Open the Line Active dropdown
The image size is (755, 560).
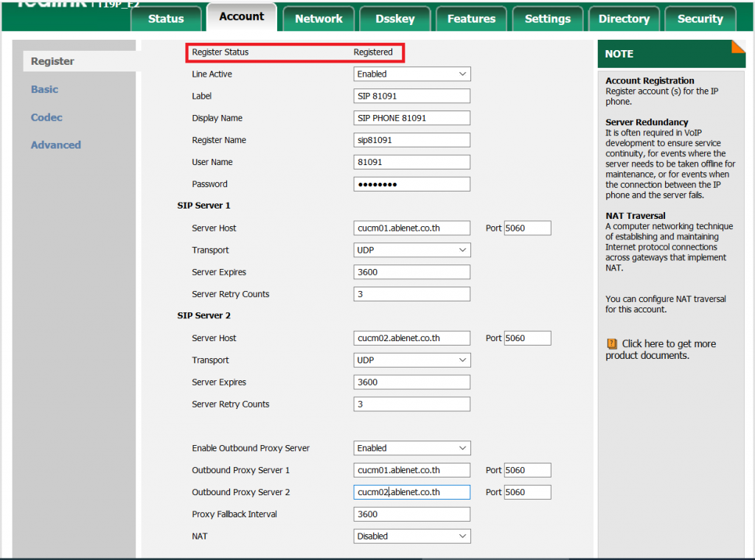[411, 74]
